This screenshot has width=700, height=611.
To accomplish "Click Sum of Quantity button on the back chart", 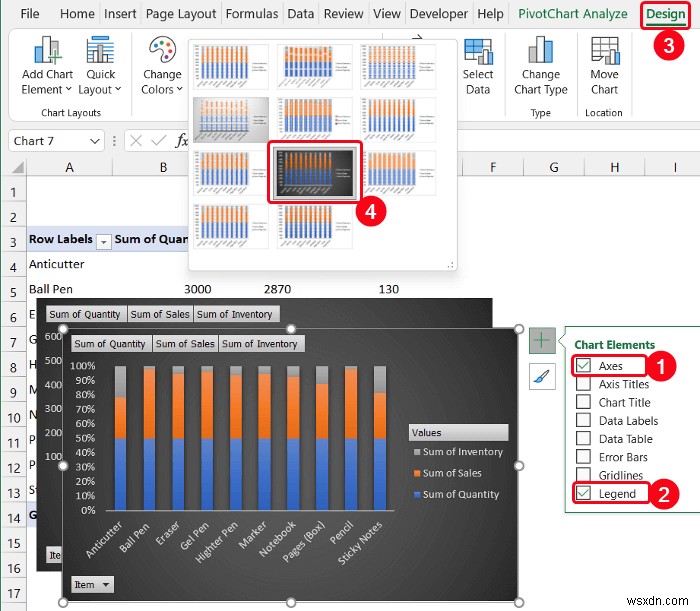I will pyautogui.click(x=85, y=314).
